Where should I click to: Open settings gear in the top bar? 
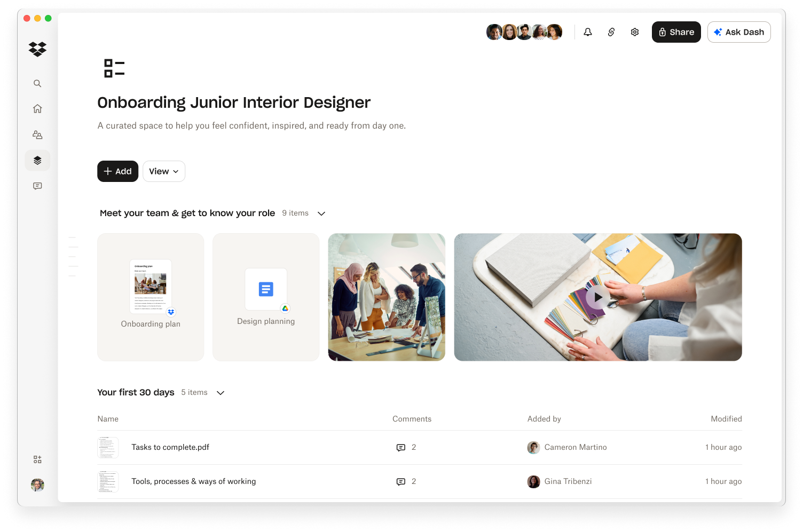coord(635,32)
